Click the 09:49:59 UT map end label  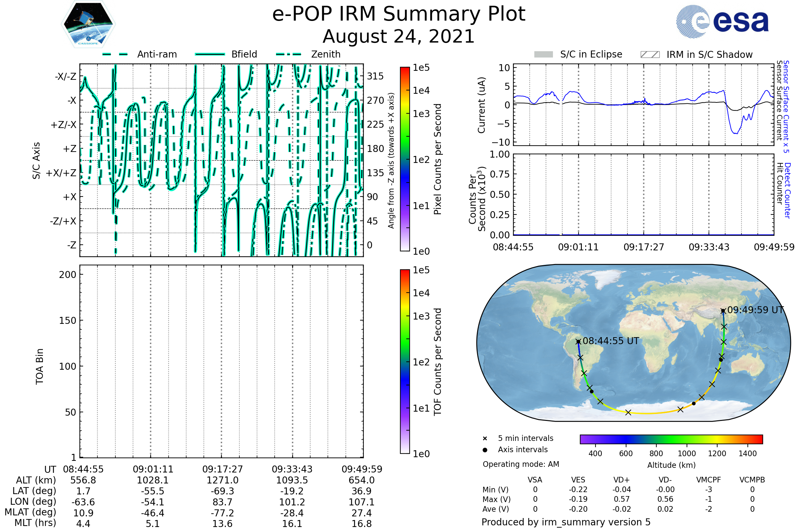pos(755,310)
